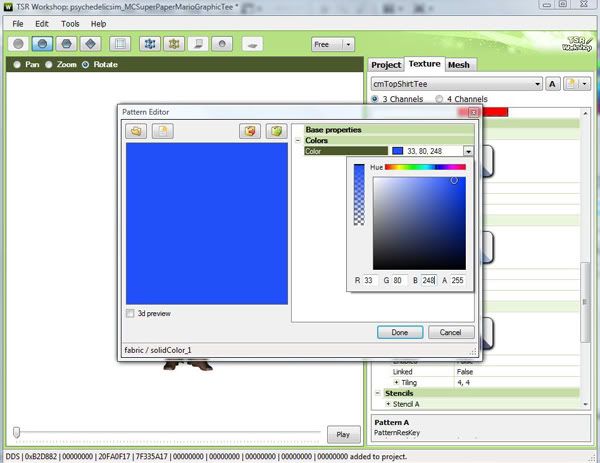Viewport: 600px width, 463px height.
Task: Click 'fabric / solidColor_1' status text
Action: 158,350
